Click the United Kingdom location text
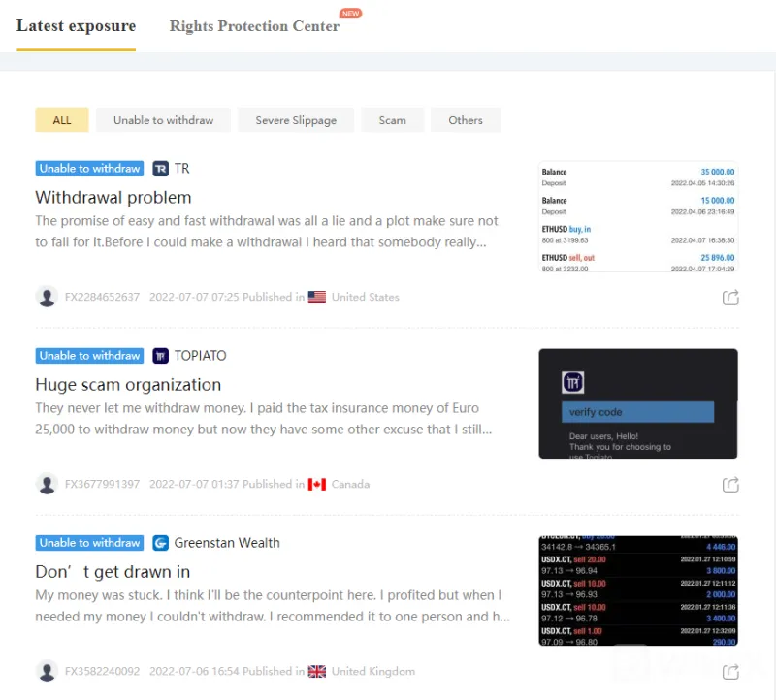This screenshot has width=776, height=700. (x=373, y=671)
